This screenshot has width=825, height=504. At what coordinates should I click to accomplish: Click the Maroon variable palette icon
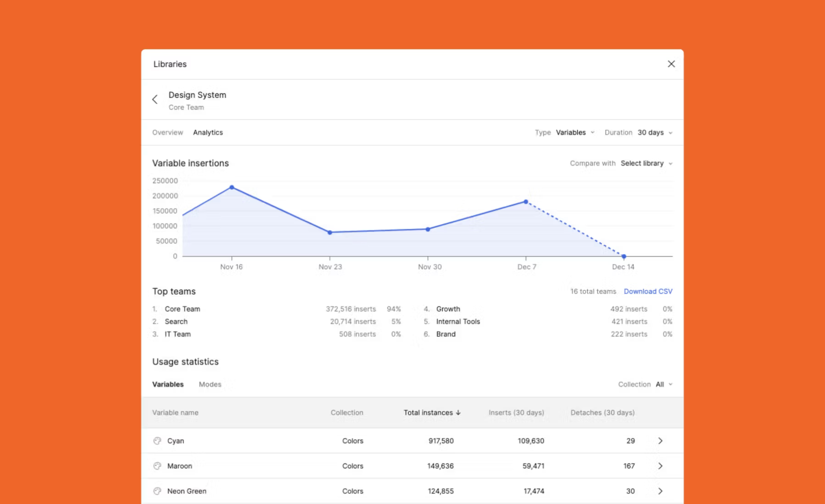(x=157, y=466)
